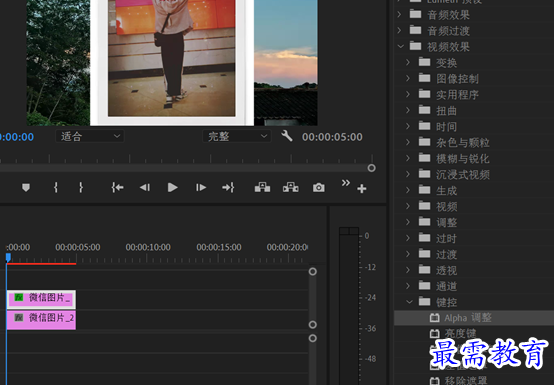This screenshot has width=554, height=385.
Task: Click the Go to In point icon
Action: click(117, 187)
